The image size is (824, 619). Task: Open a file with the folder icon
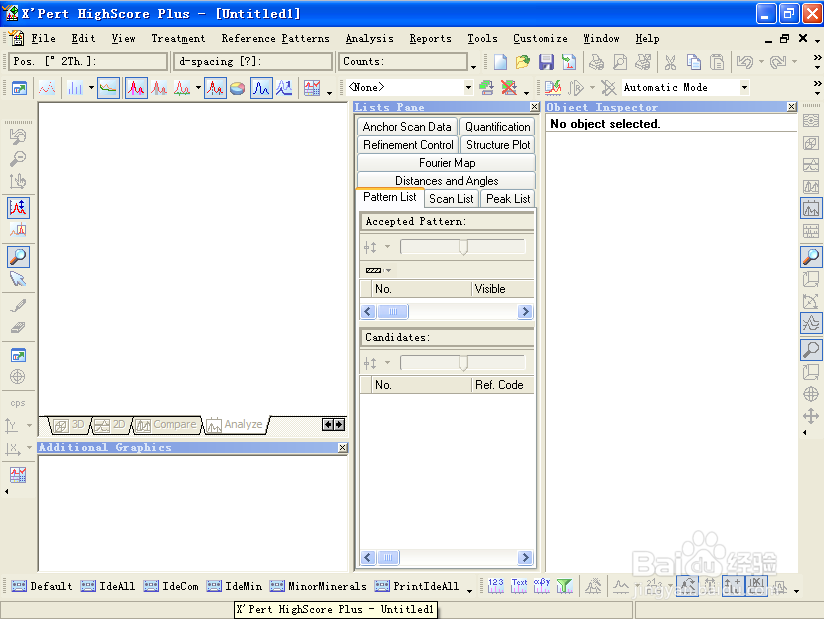[523, 62]
